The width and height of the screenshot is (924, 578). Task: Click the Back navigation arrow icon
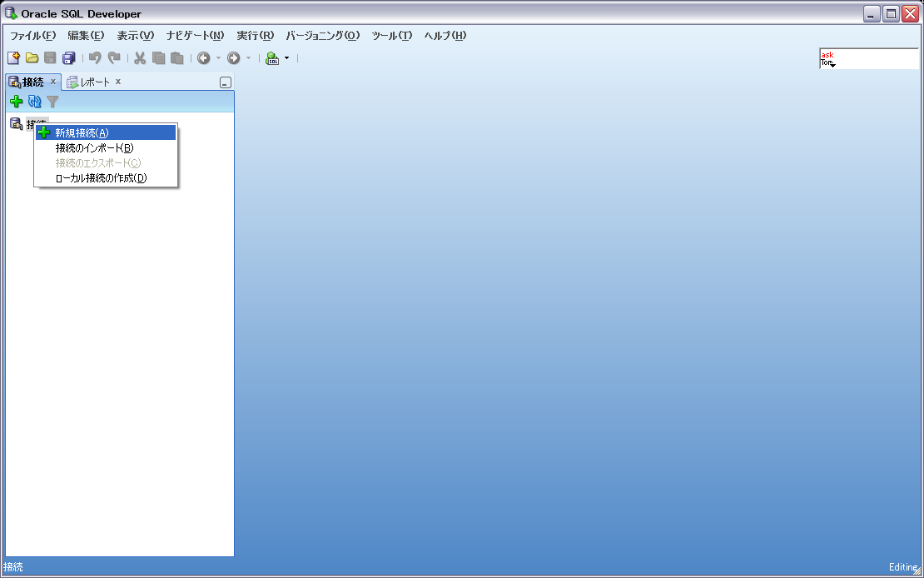pyautogui.click(x=204, y=57)
